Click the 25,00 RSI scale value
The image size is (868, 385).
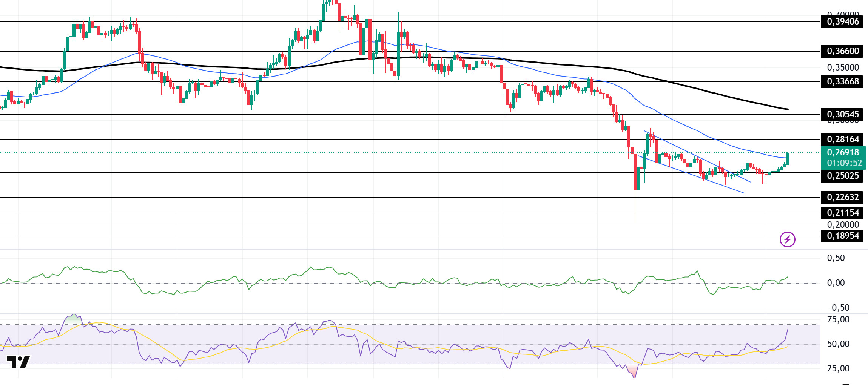[x=838, y=368]
